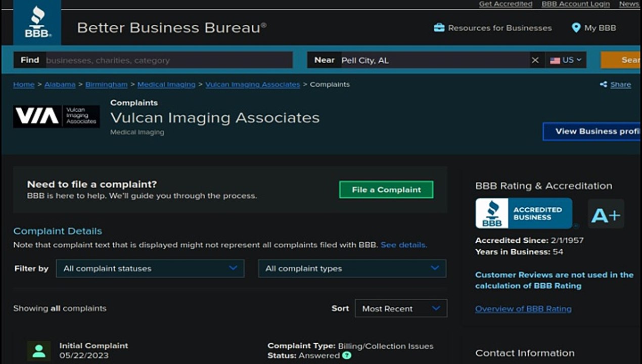Click the Vulcan Imaging Associates VIA logo
This screenshot has height=364, width=642.
56,116
